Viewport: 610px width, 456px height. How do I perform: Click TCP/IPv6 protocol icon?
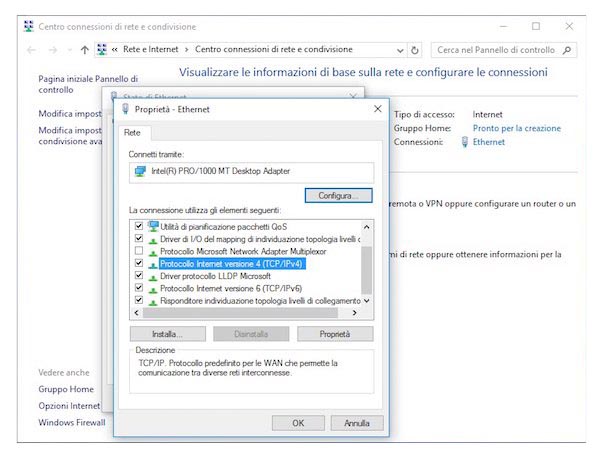click(x=153, y=289)
